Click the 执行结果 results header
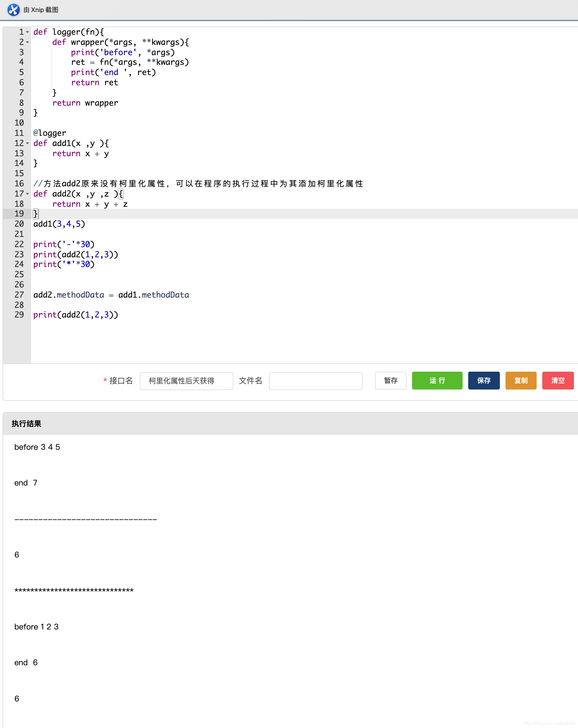The width and height of the screenshot is (578, 728). 26,424
